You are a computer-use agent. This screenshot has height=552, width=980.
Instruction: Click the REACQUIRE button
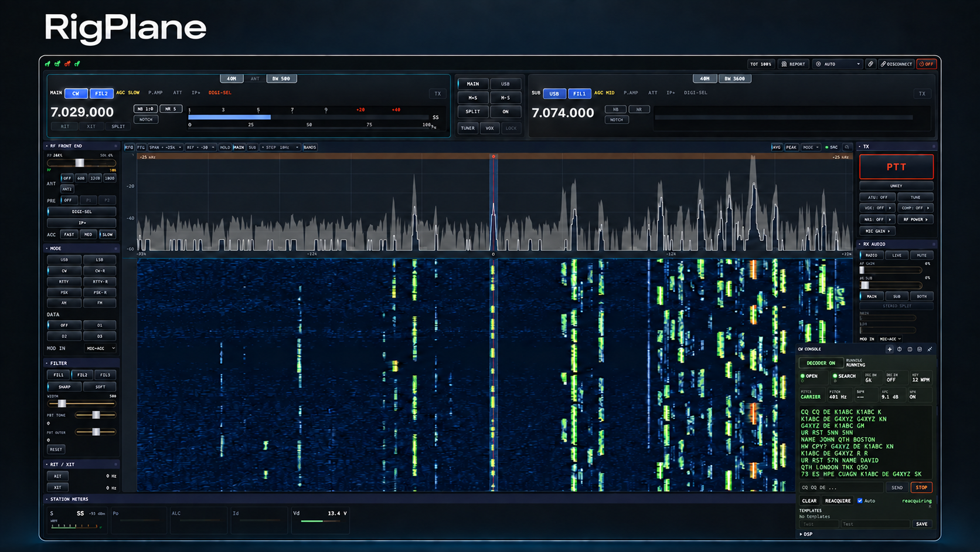[x=838, y=501]
